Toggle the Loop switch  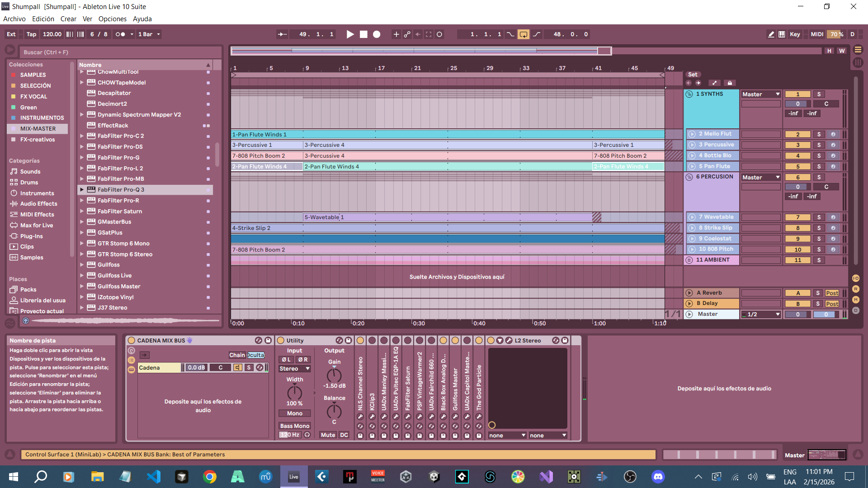(523, 34)
